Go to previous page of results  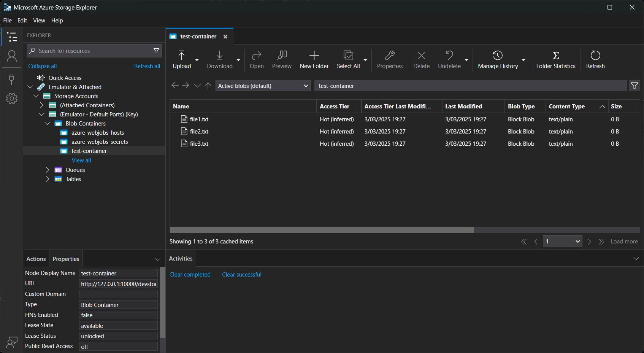tap(536, 242)
